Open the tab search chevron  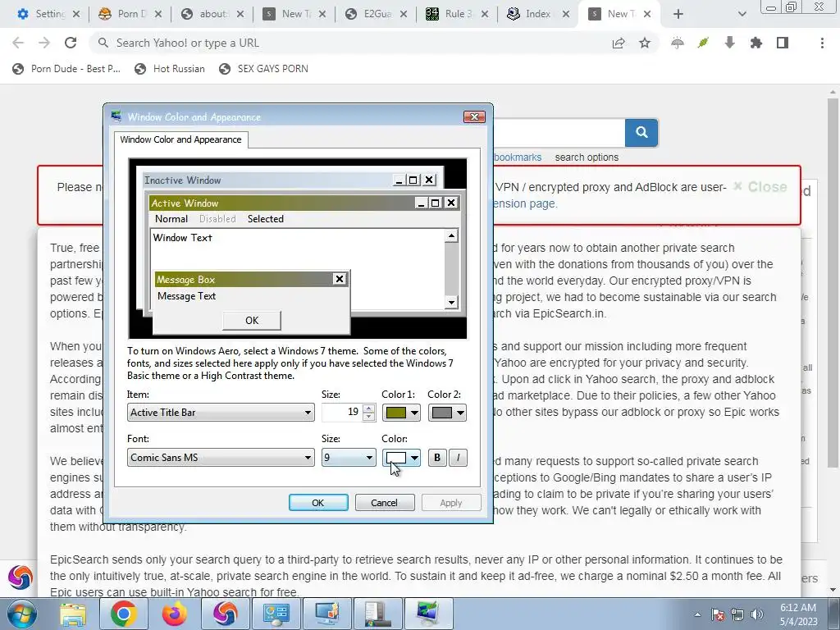click(742, 14)
